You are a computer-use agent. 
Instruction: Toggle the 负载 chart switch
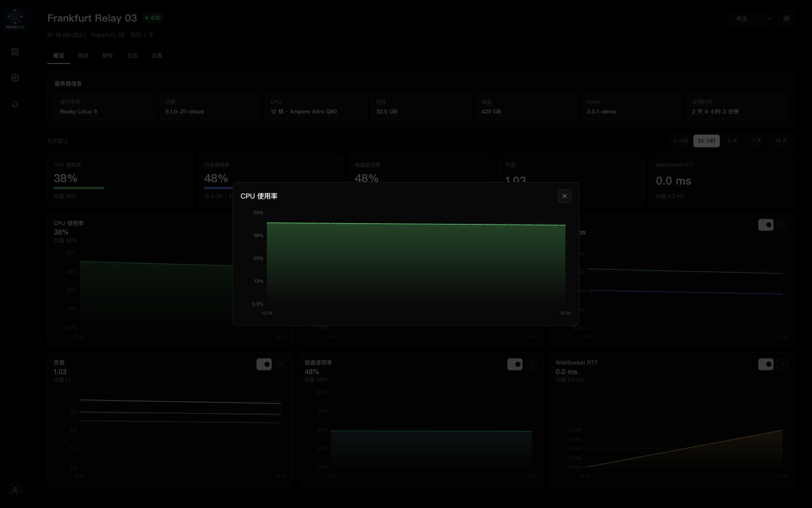264,364
